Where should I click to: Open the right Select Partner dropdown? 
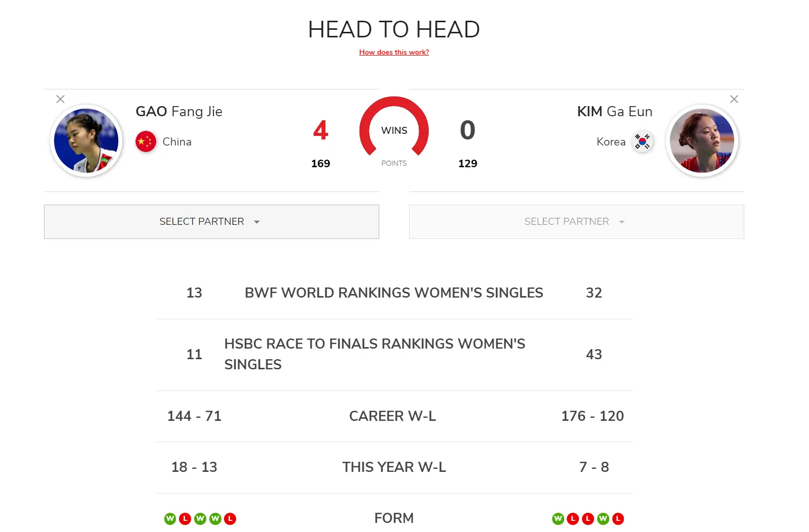[x=576, y=222]
